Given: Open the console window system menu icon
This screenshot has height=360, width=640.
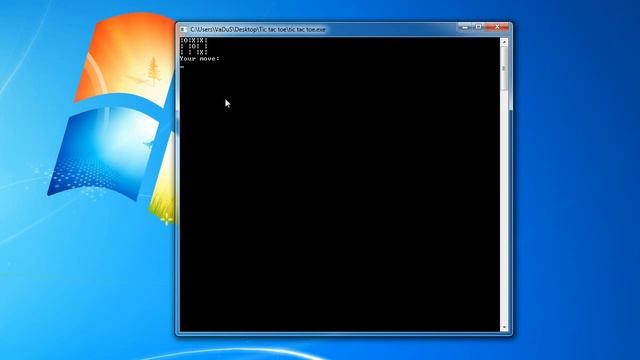Looking at the screenshot, I should click(184, 29).
